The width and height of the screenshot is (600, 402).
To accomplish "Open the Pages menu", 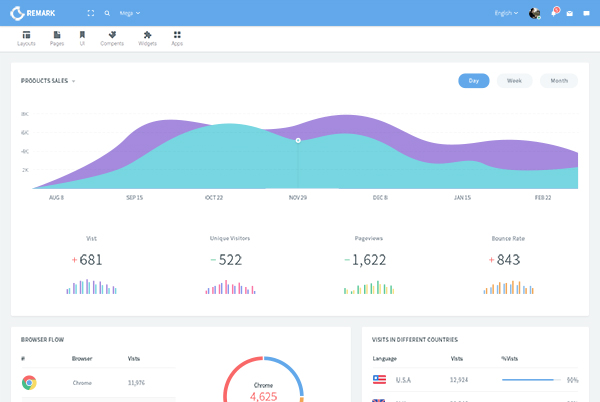I will pos(57,38).
